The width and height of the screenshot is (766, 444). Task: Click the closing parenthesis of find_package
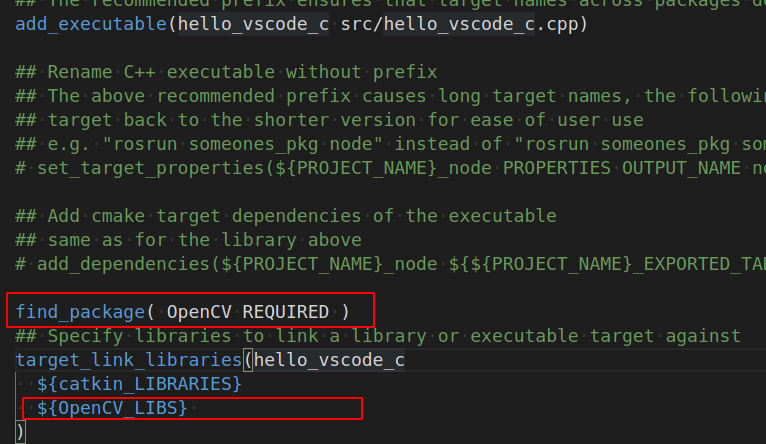point(345,312)
